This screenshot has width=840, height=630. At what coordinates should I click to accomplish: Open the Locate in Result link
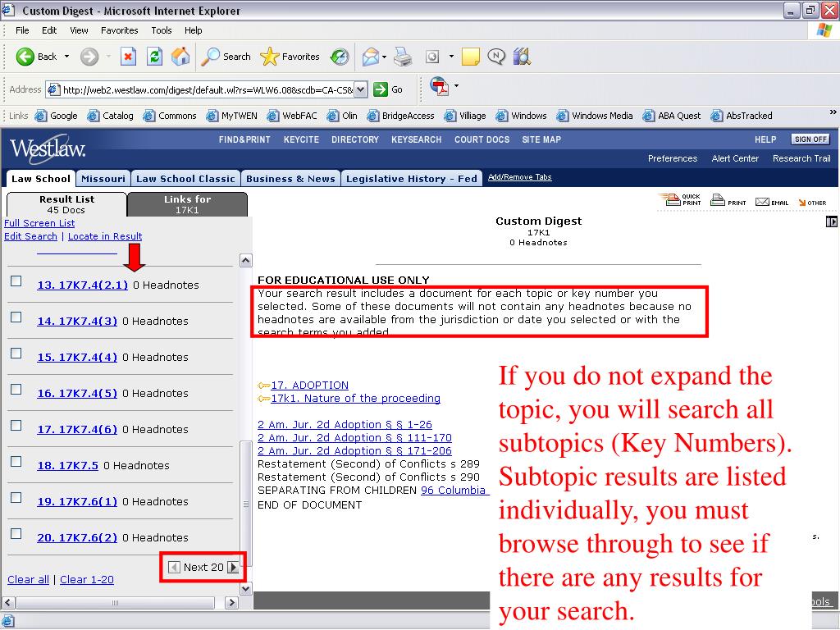pos(105,236)
